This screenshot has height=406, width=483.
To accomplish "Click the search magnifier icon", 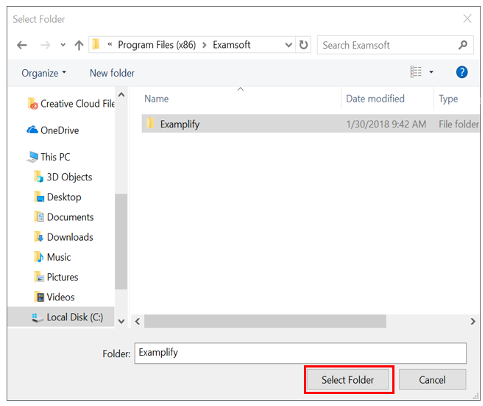I will [463, 45].
